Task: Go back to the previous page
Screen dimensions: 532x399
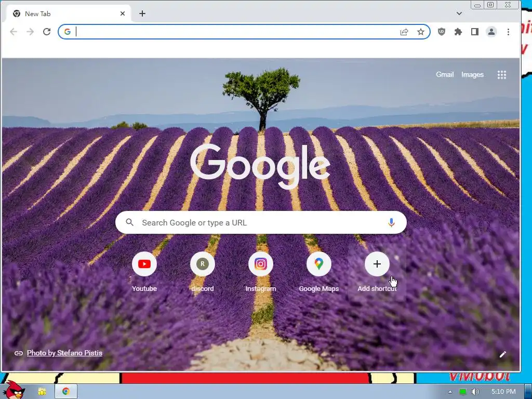Action: (x=14, y=32)
